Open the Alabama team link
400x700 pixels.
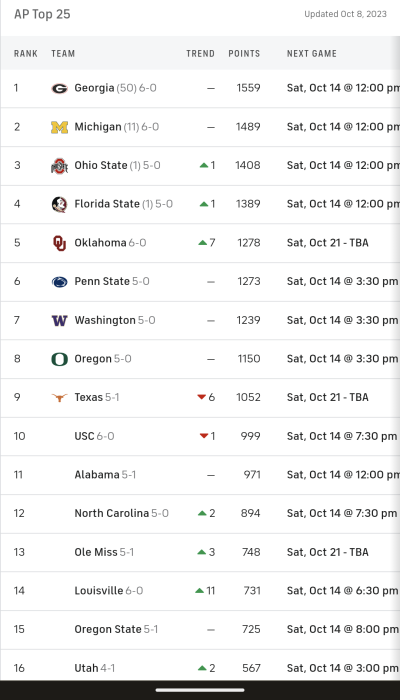(97, 475)
